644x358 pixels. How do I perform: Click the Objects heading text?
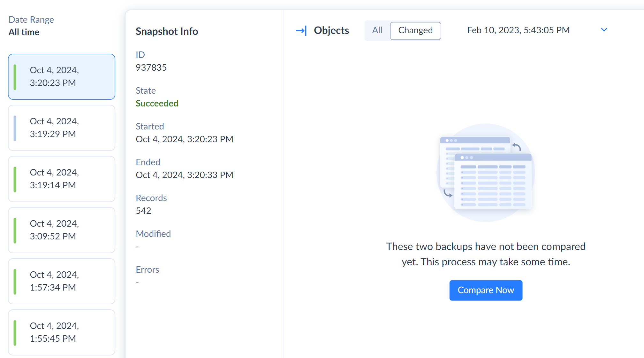331,30
